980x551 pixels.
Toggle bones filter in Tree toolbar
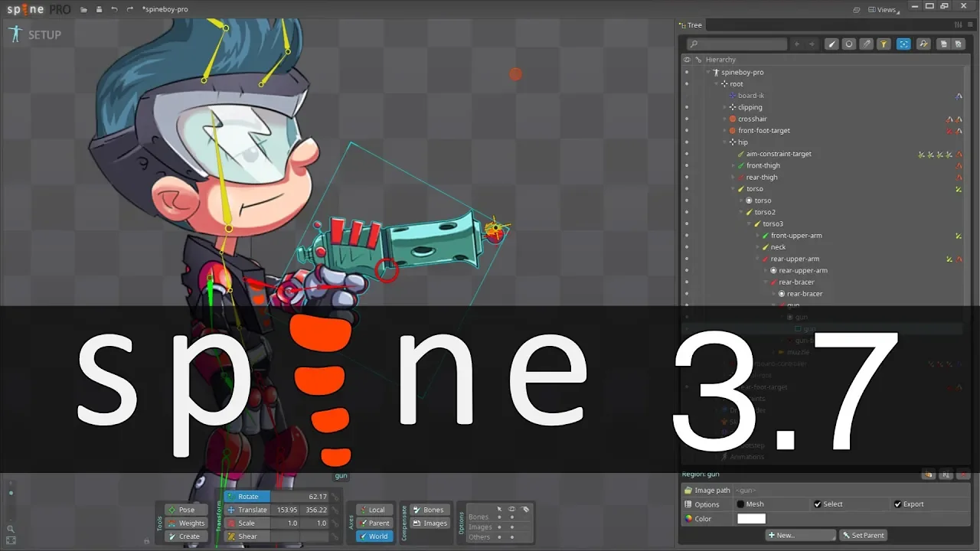click(x=831, y=44)
